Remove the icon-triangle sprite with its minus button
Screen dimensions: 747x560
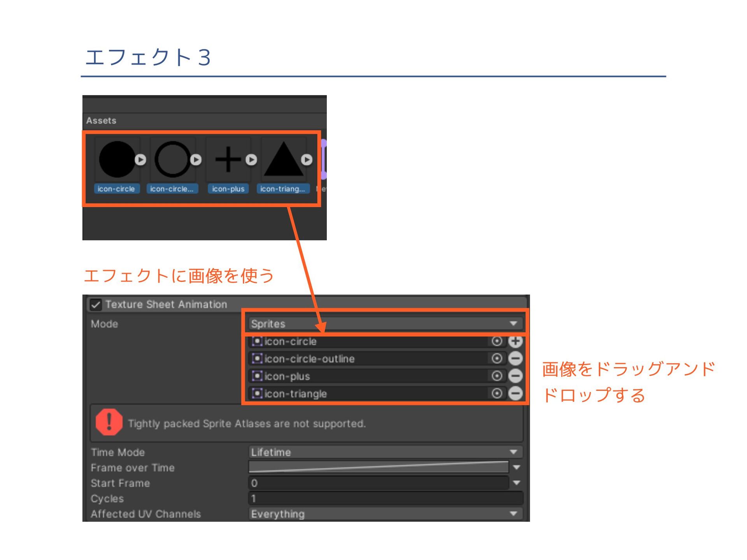(x=516, y=394)
